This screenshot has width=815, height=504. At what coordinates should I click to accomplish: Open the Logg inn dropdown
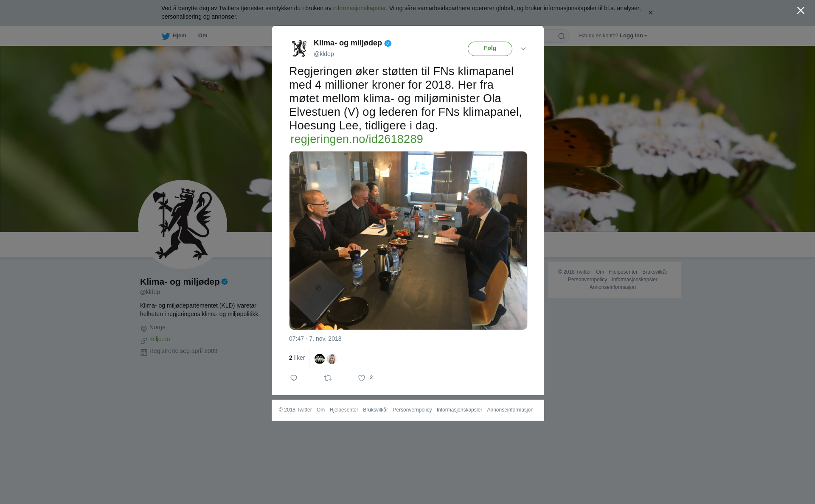pos(633,36)
